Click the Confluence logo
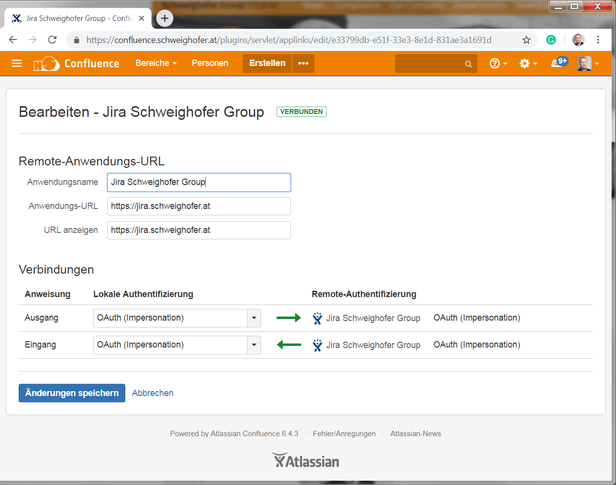Viewport: 616px width, 485px height. [x=76, y=63]
